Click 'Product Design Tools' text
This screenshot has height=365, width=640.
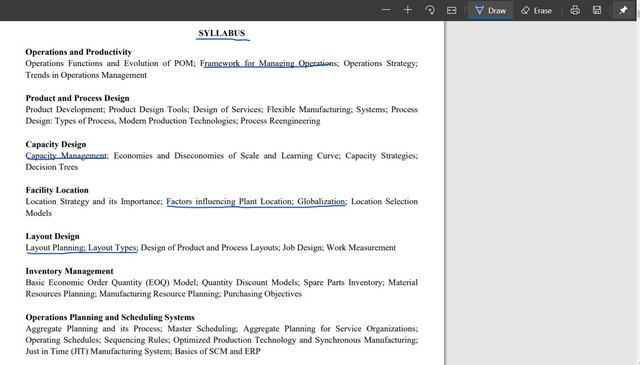pos(148,109)
